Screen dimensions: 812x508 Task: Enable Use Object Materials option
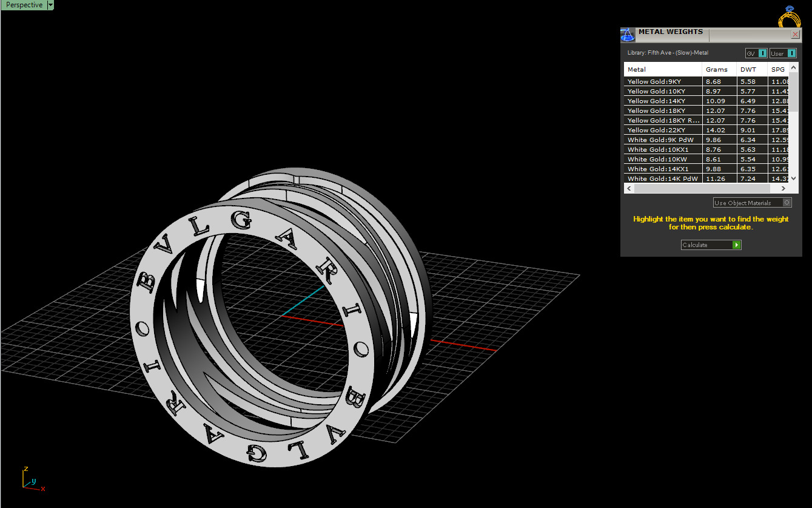pyautogui.click(x=753, y=203)
